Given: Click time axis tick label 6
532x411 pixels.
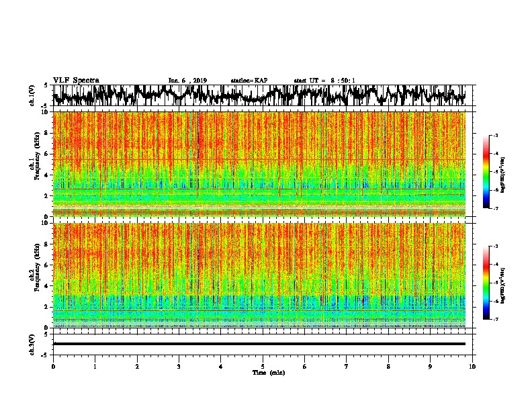Looking at the screenshot, I should click(305, 366).
